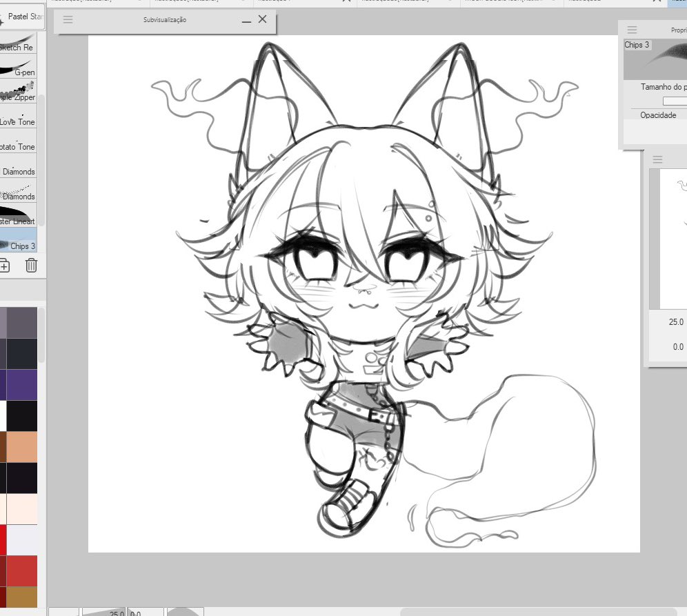The width and height of the screenshot is (687, 616).
Task: Open tool property panel hamburger menu
Action: [632, 30]
